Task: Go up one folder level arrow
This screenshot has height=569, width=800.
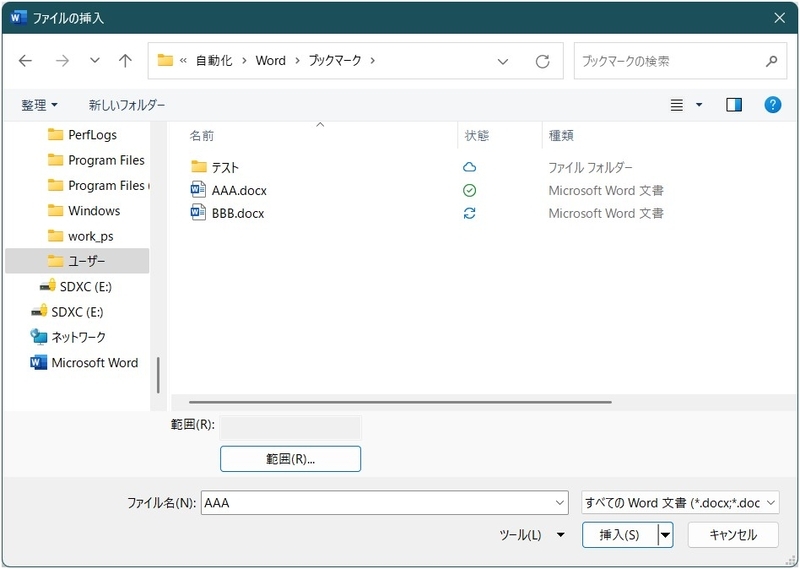Action: click(x=125, y=61)
